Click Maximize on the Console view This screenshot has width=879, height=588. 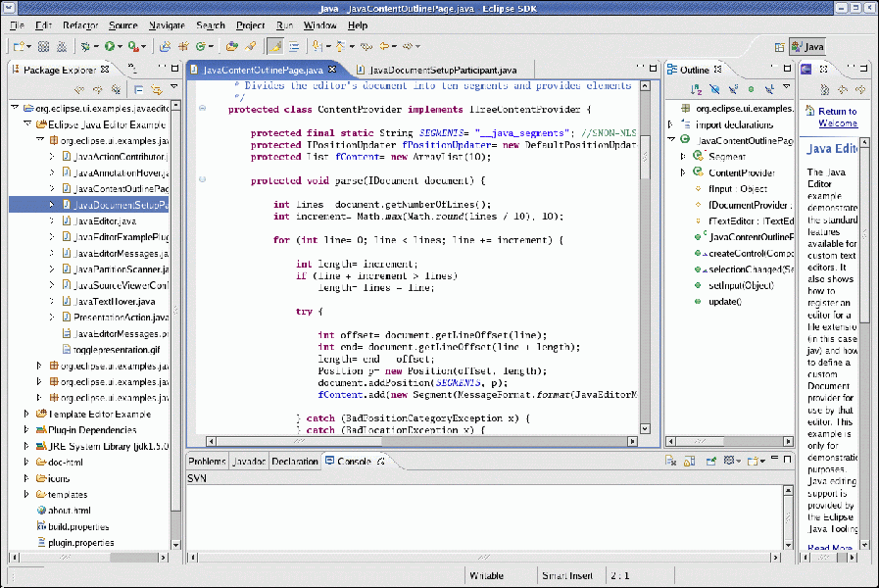(787, 459)
